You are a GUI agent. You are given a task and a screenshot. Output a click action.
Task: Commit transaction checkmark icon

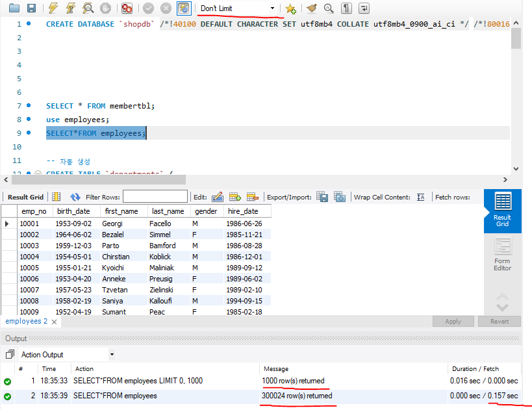(x=148, y=8)
